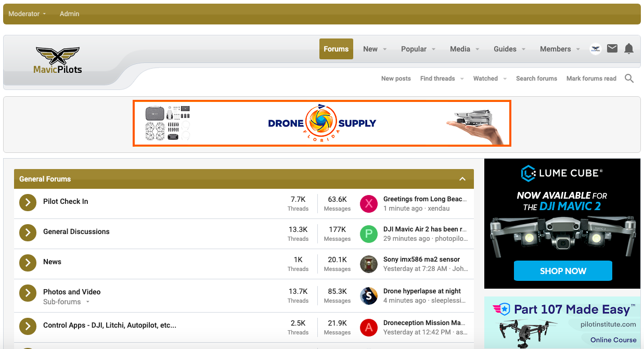Image resolution: width=644 pixels, height=349 pixels.
Task: Open the alerts bell icon
Action: [629, 49]
